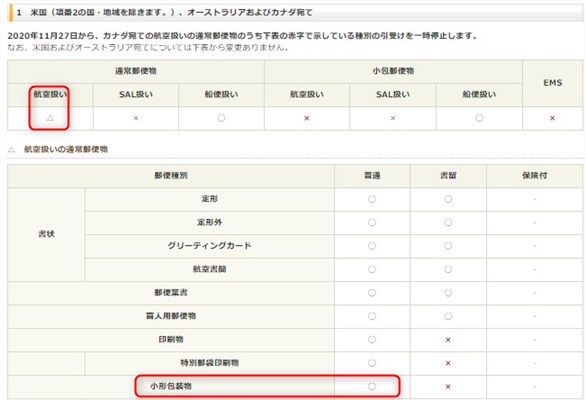Screen dimensions: 586x400
Task: Click the 保険付 dash in the 定形 row
Action: pyautogui.click(x=535, y=199)
